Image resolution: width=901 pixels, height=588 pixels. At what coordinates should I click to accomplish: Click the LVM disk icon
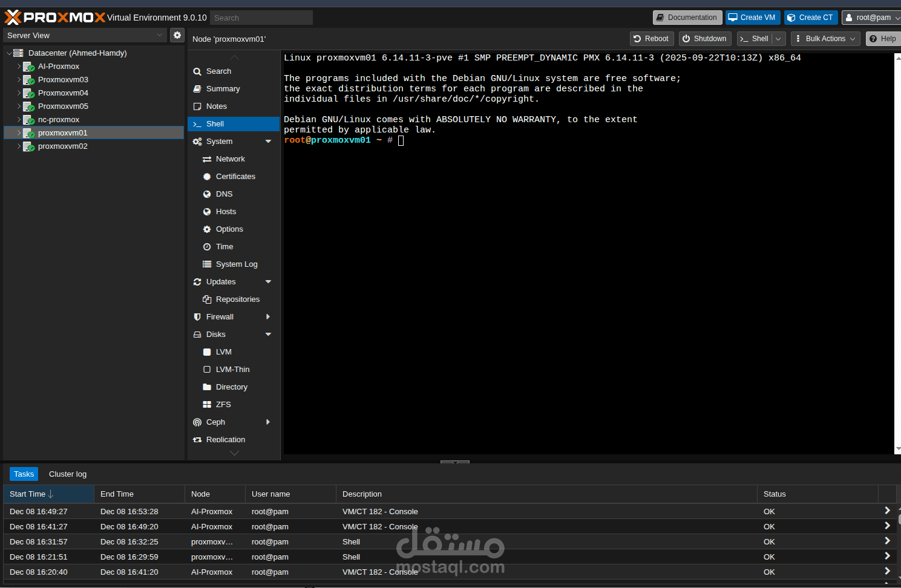point(207,352)
